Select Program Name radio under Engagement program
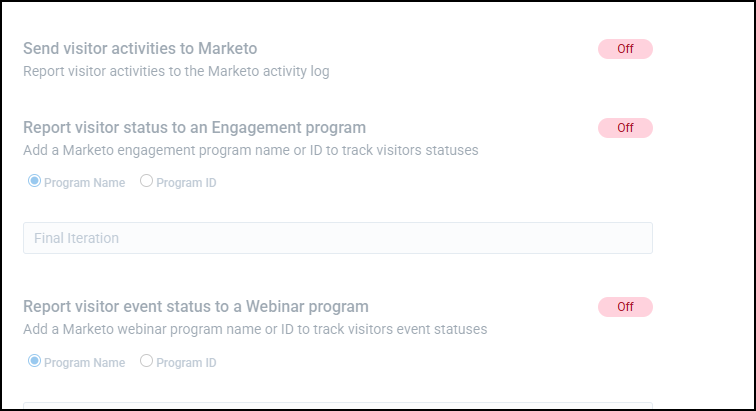Viewport: 756px width, 411px height. click(34, 182)
